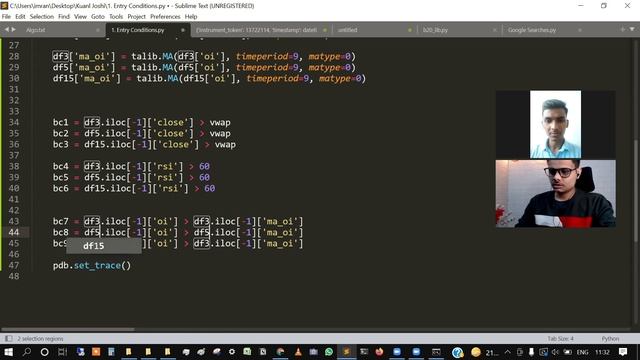Click the ENG language indicator

pos(582,352)
